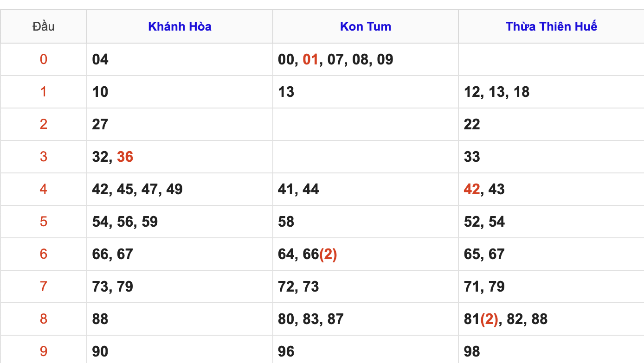Click the row header digit 5
Image resolution: width=644 pixels, height=363 pixels.
pyautogui.click(x=44, y=222)
